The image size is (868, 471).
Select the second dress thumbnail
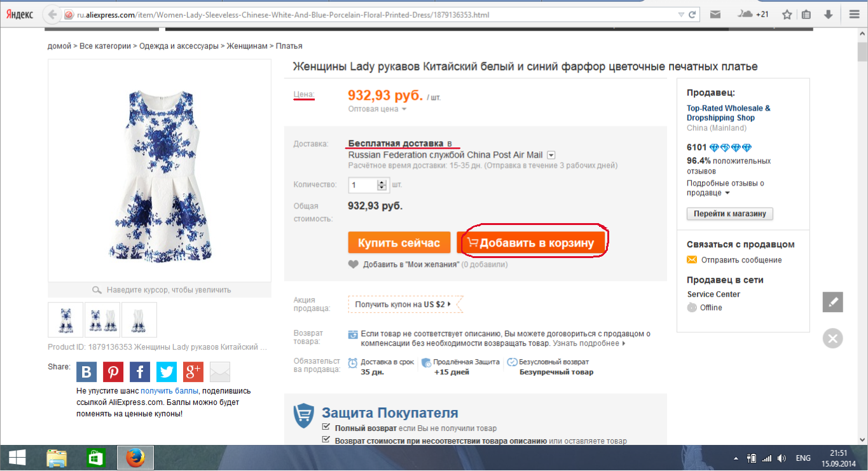[x=102, y=319]
